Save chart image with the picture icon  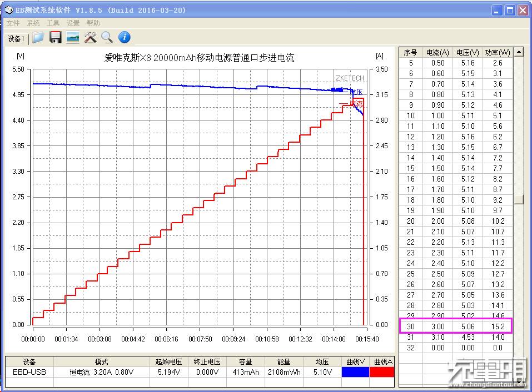tap(73, 37)
